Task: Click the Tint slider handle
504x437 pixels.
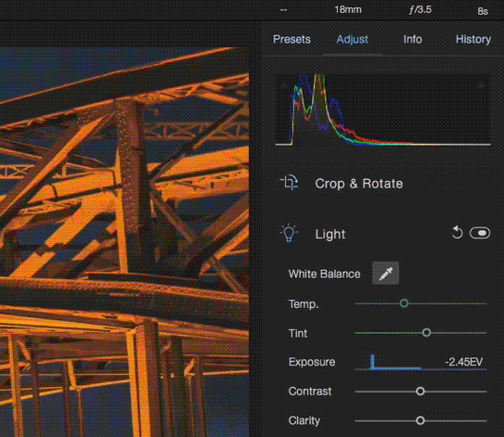Action: tap(426, 332)
